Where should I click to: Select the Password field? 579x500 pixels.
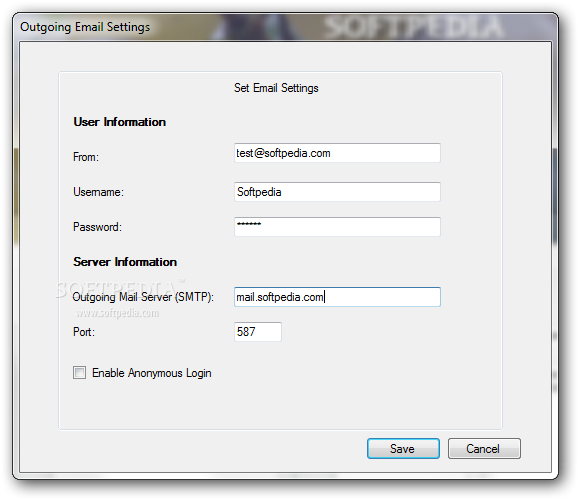coord(337,227)
